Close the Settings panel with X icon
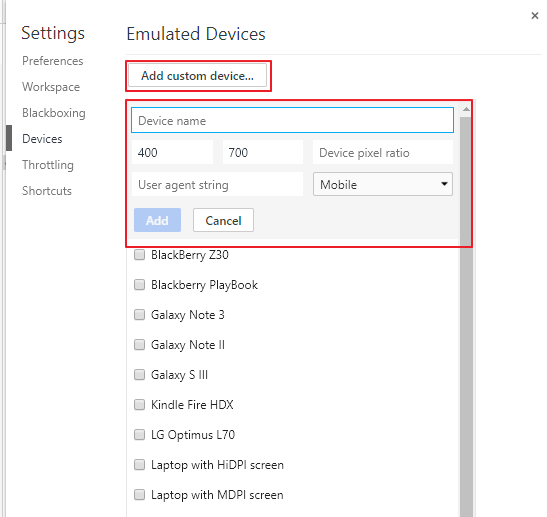 tap(534, 16)
